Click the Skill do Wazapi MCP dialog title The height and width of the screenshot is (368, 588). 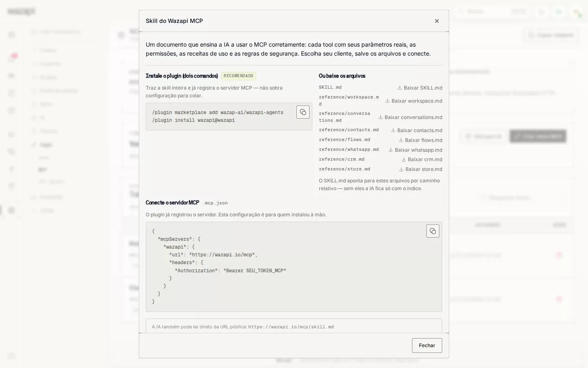tap(174, 21)
